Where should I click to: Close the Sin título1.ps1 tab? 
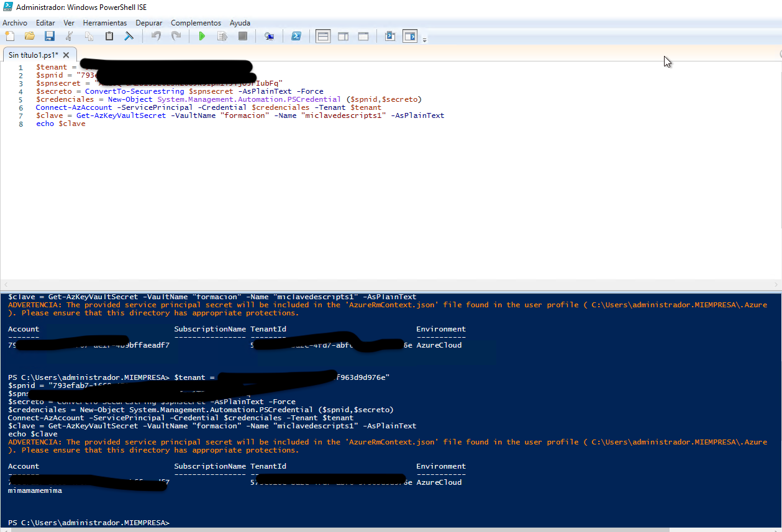pyautogui.click(x=66, y=55)
